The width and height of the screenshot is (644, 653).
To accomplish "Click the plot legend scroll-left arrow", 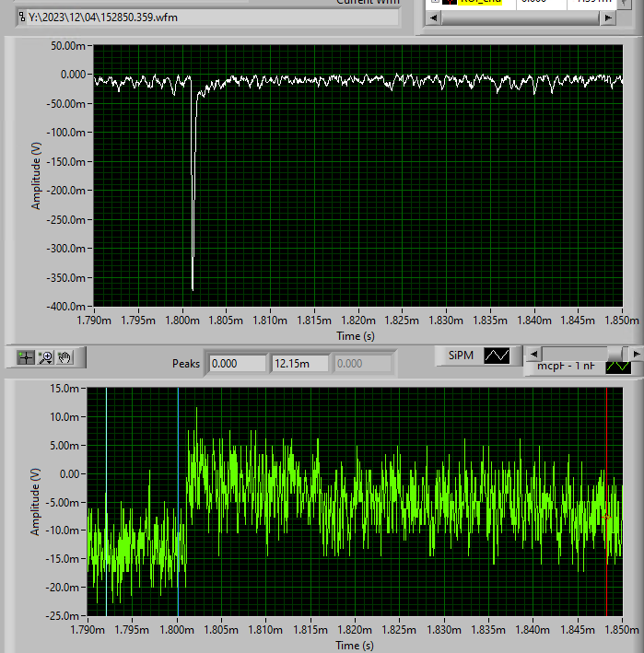I will tap(534, 354).
